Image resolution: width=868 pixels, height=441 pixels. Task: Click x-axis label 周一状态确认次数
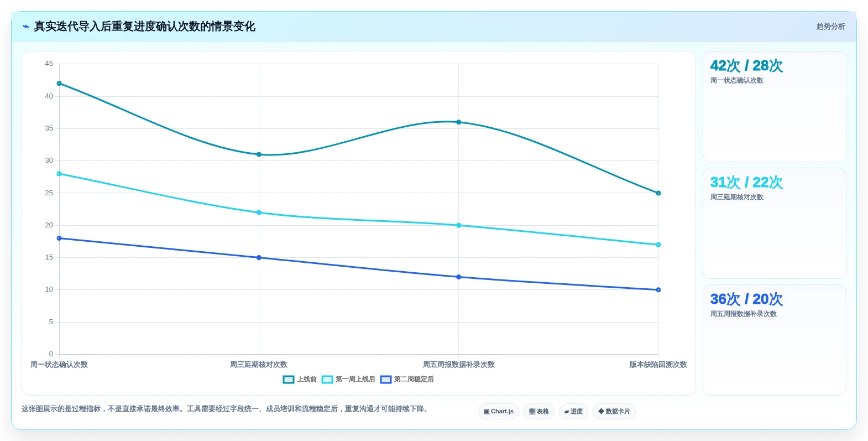59,365
